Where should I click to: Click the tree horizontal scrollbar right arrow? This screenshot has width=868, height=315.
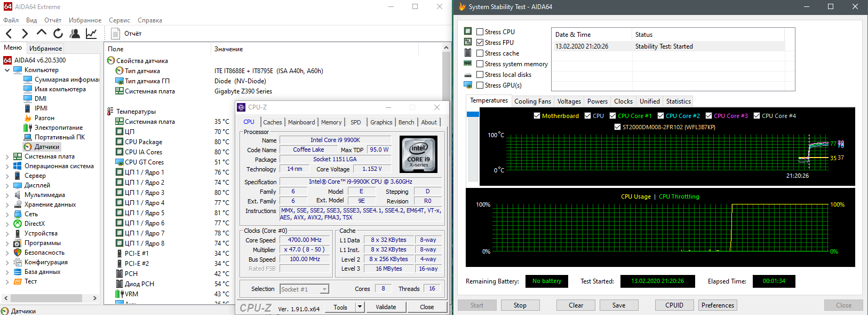[95, 298]
